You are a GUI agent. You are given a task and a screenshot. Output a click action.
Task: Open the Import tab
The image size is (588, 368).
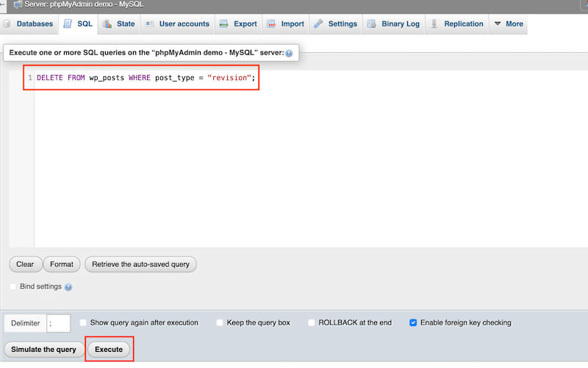285,24
